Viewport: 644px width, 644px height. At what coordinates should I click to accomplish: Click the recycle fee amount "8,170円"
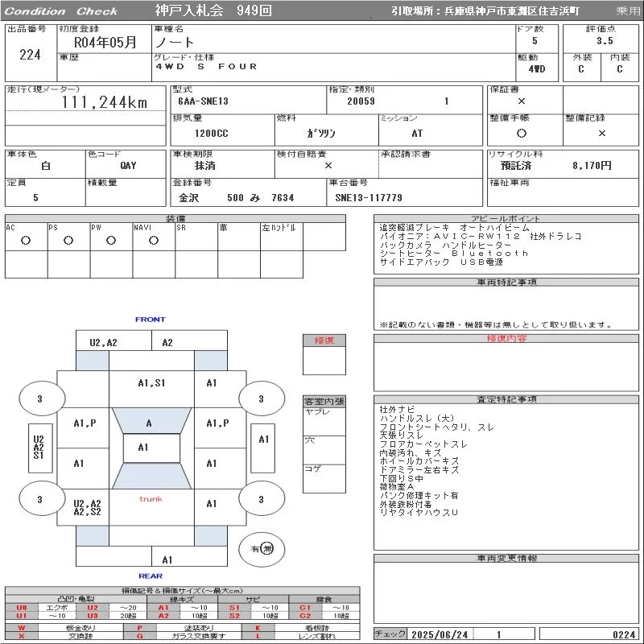(592, 166)
